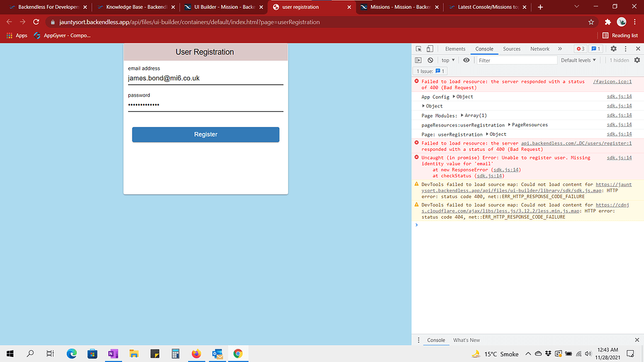Expand the Page Modules Array(1) entry
Screen dimensions: 644x362
coord(464,115)
